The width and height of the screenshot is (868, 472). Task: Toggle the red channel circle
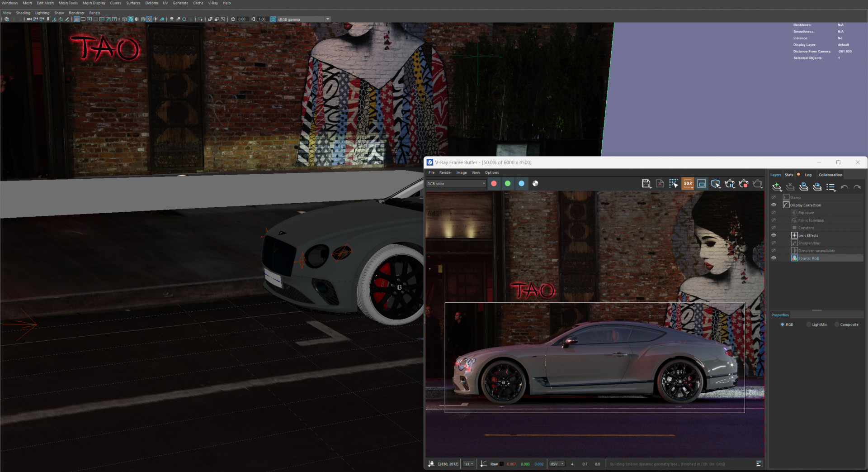click(494, 183)
